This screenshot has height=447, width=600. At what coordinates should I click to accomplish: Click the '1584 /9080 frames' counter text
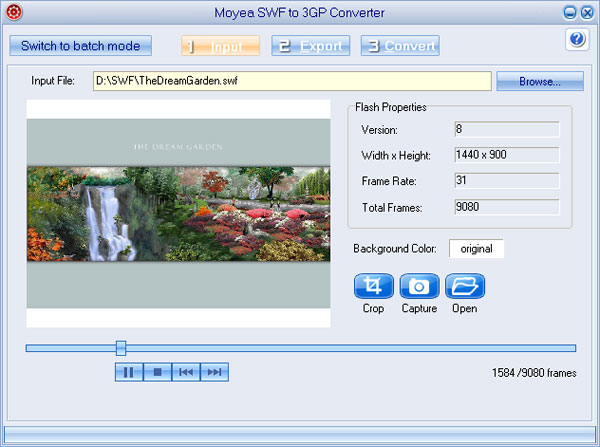point(534,373)
